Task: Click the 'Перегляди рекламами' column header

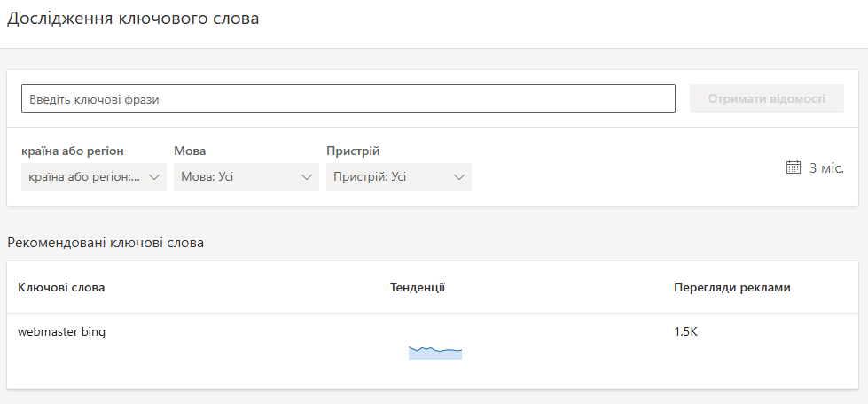Action: 731,287
